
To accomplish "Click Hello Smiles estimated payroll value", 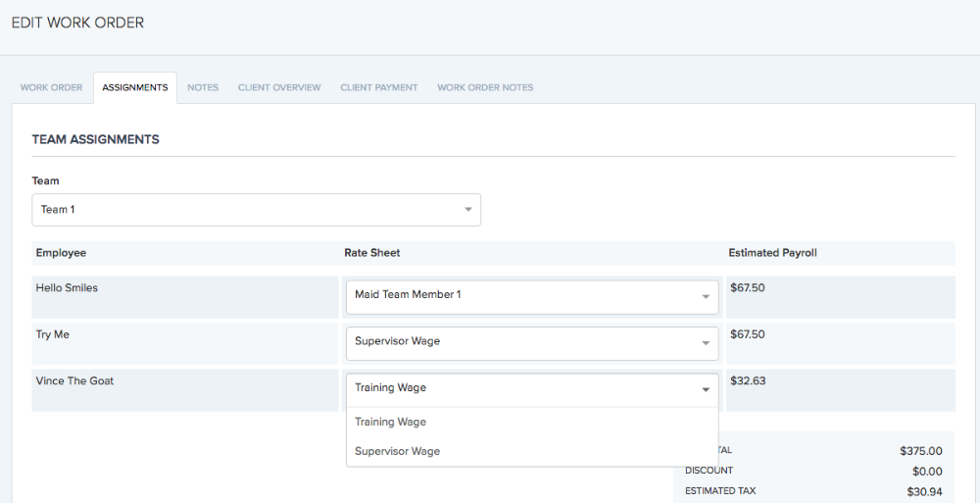I will pos(748,288).
